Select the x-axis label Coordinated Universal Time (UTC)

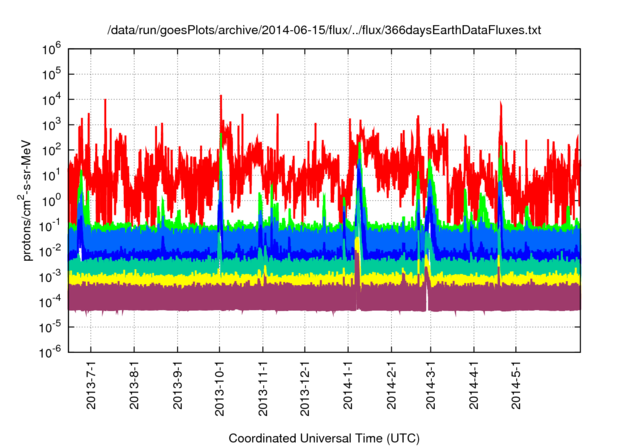(x=324, y=438)
